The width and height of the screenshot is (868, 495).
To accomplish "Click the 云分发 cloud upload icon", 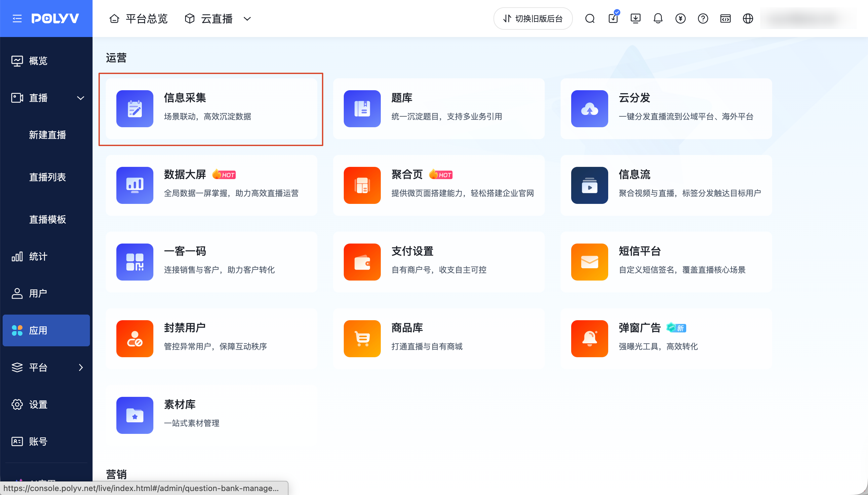I will click(x=590, y=109).
